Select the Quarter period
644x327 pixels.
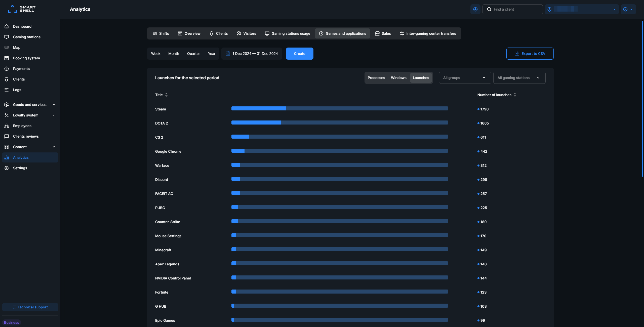point(193,54)
